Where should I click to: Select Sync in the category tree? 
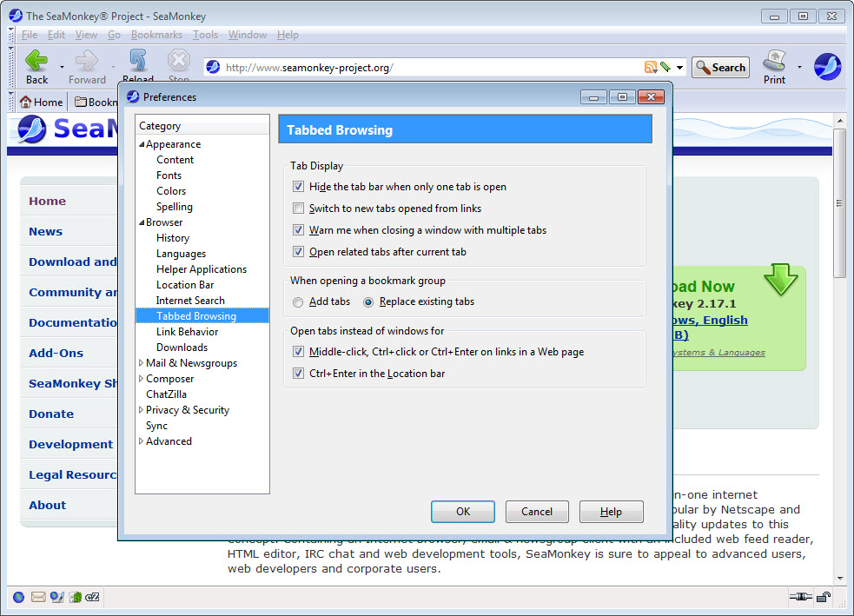[156, 426]
